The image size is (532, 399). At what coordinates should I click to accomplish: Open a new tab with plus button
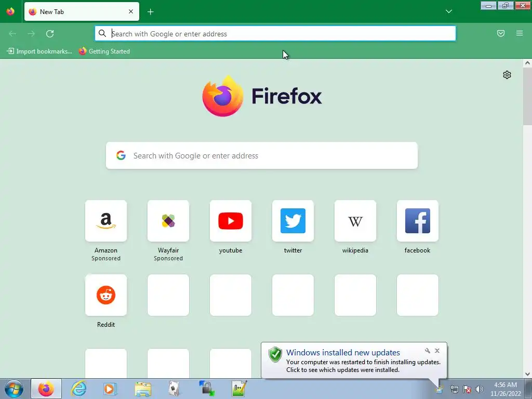(x=151, y=12)
